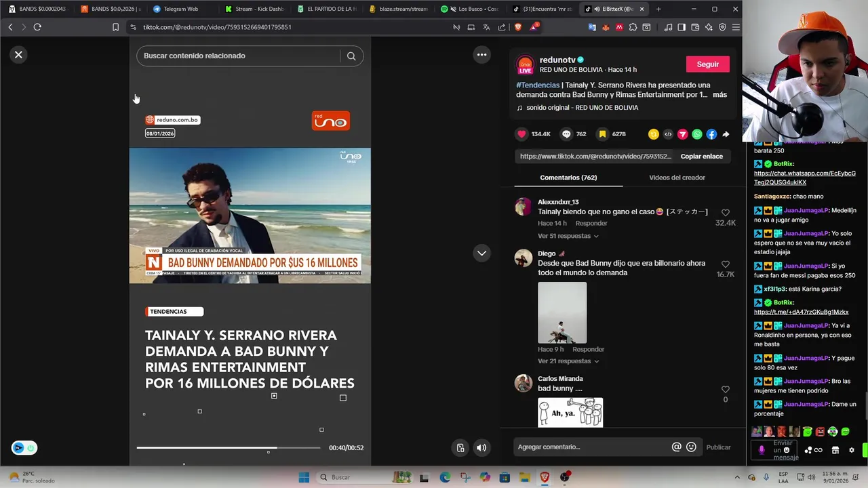This screenshot has width=868, height=488.
Task: Like Diego's comment heart
Action: click(x=725, y=264)
